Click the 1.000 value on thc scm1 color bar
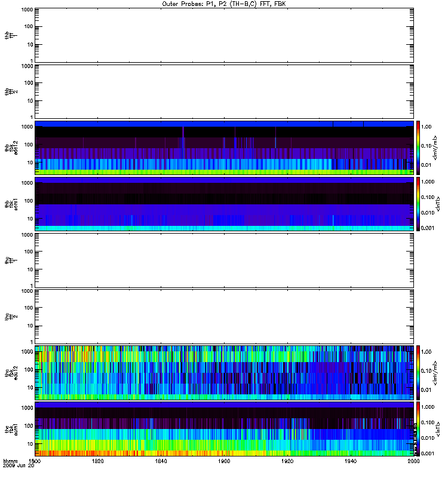 (428, 407)
